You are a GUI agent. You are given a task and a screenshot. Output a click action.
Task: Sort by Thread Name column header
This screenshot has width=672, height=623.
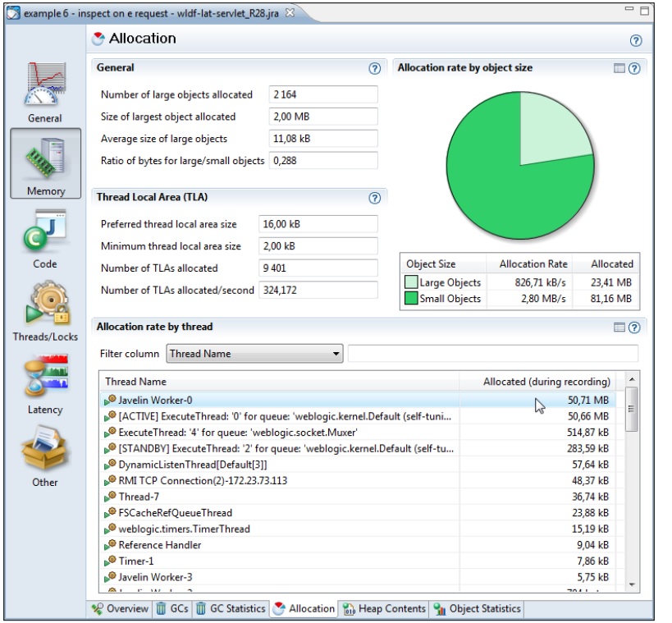click(279, 381)
